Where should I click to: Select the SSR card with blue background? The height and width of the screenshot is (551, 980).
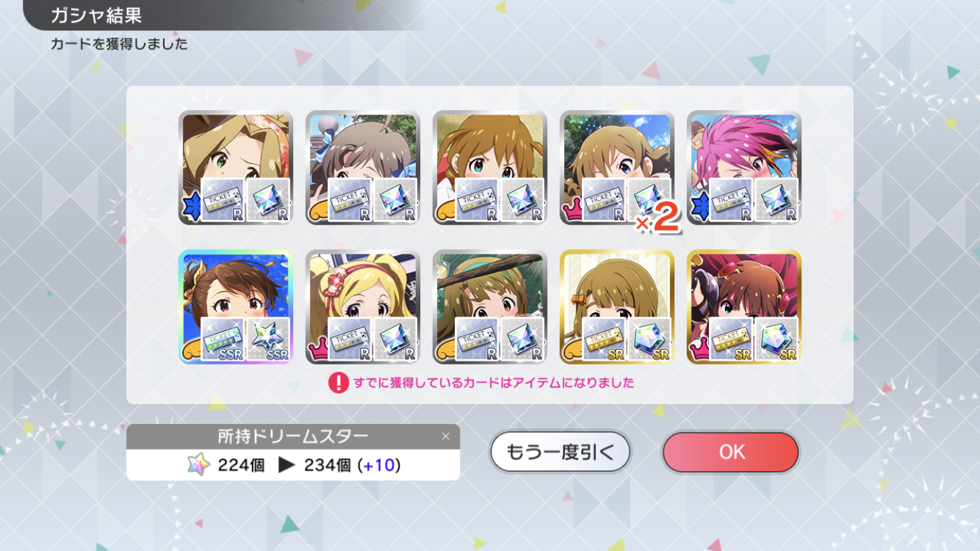(236, 307)
